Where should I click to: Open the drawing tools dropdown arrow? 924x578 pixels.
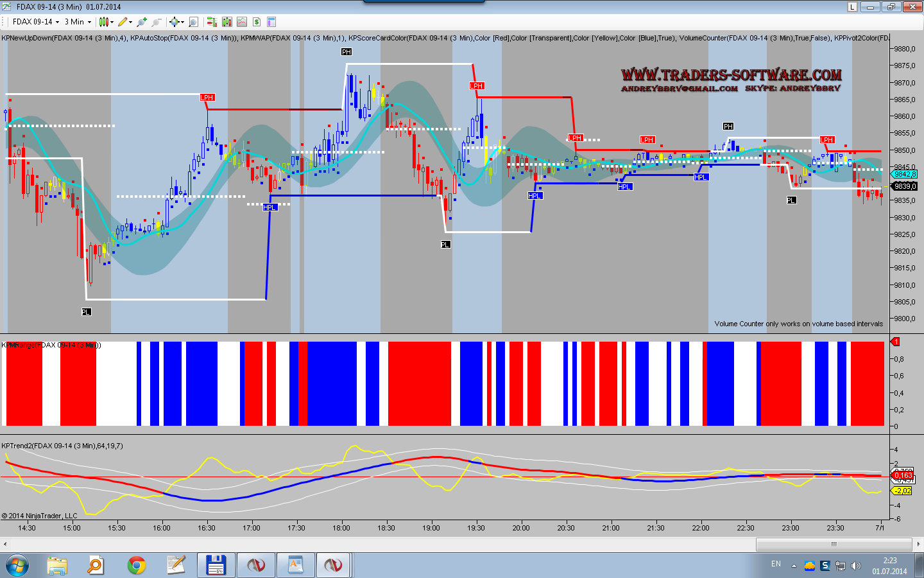(131, 22)
